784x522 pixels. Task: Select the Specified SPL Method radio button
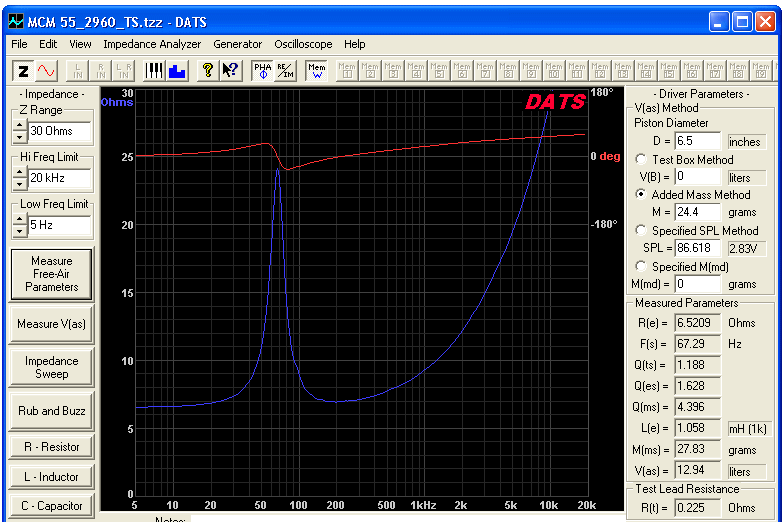(641, 230)
